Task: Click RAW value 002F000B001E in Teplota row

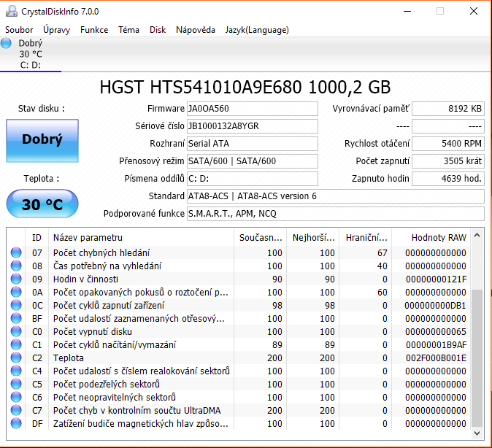Action: 436,358
